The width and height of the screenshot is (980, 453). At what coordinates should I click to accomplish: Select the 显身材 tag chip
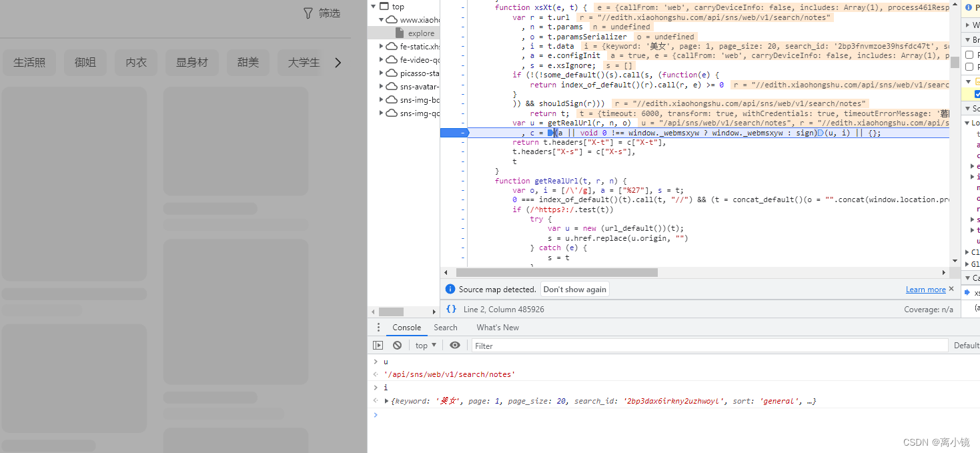click(192, 62)
